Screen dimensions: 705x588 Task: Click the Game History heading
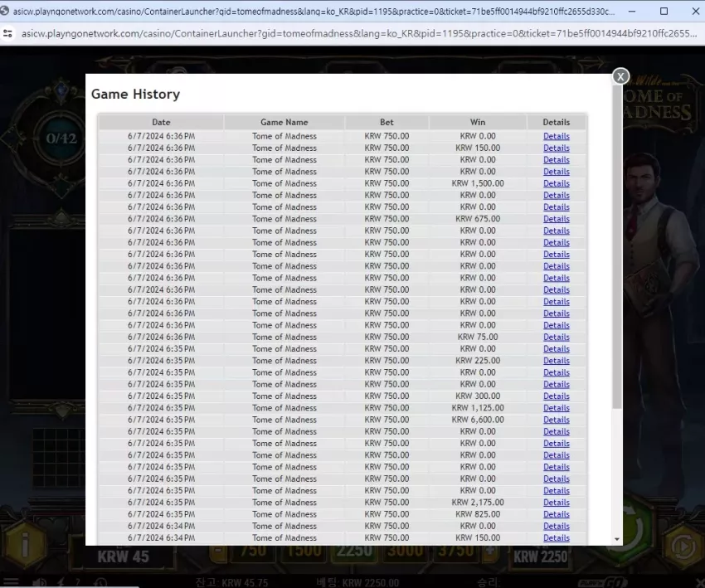pos(135,94)
